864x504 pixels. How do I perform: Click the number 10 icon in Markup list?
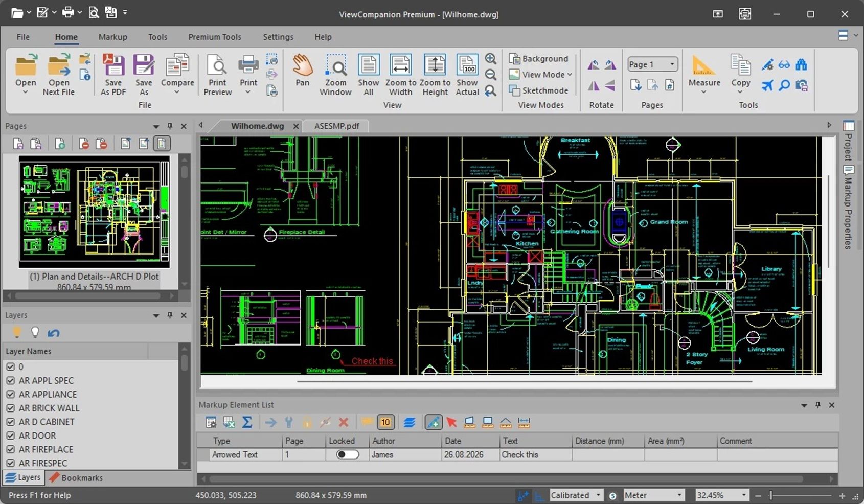385,422
